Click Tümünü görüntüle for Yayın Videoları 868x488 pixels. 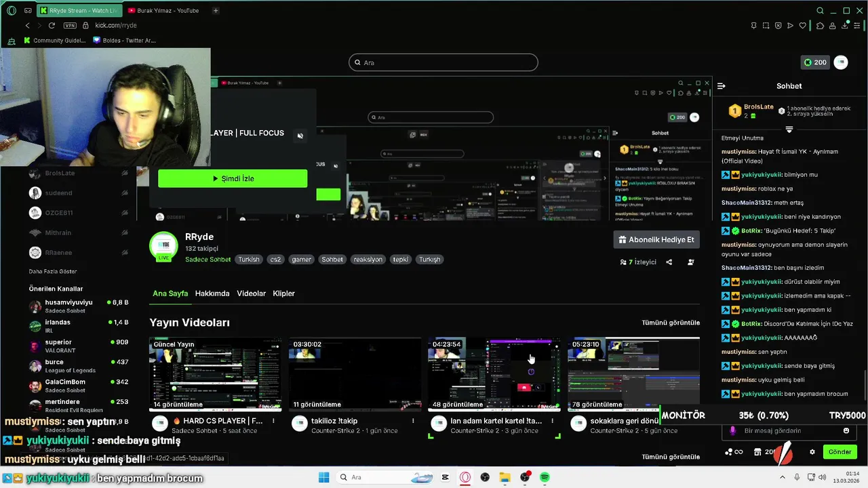671,323
